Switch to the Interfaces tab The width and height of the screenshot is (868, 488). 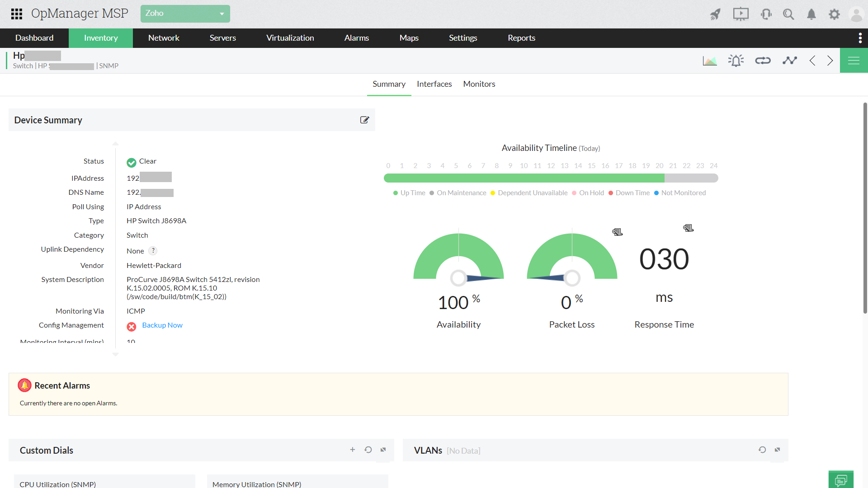point(434,84)
